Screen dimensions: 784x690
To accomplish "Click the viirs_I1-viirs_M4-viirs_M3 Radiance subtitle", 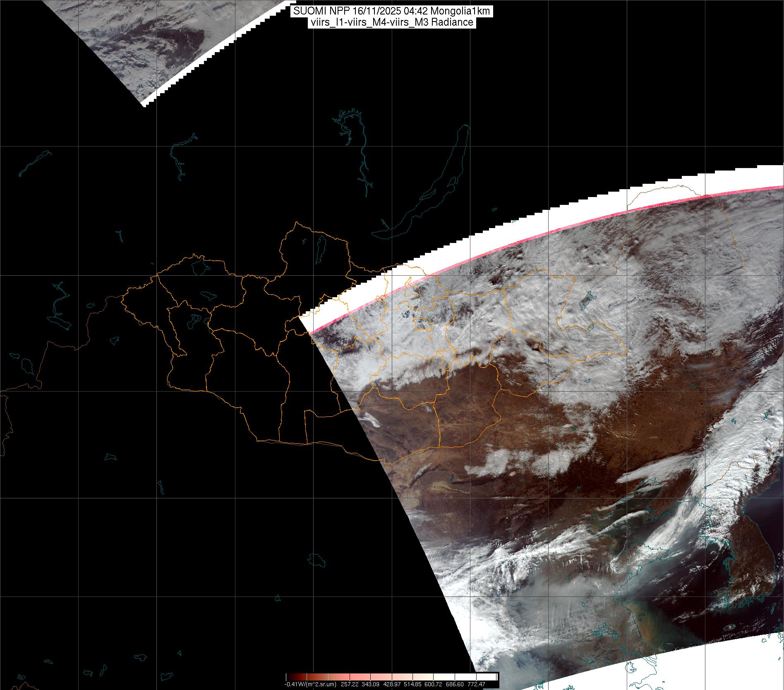I will point(392,22).
